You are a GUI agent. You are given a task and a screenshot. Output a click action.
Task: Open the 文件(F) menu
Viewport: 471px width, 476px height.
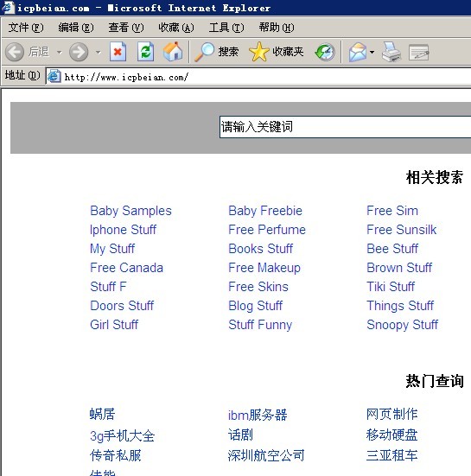coord(26,28)
